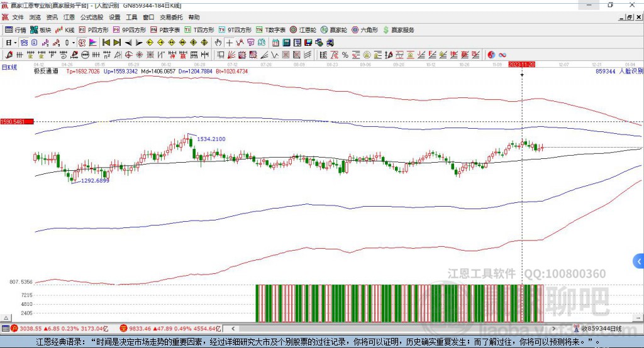Expand the 日 period dropdown arrow
Viewport: 644px width, 348px height.
pyautogui.click(x=15, y=43)
